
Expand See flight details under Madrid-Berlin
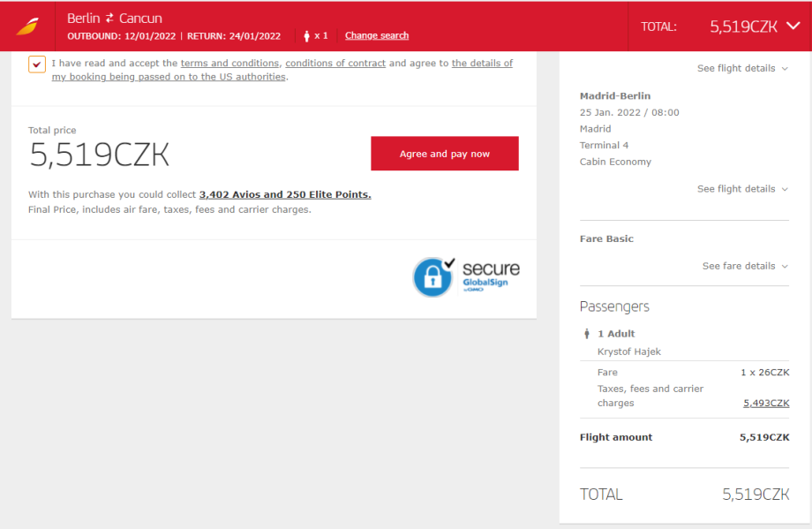[741, 189]
